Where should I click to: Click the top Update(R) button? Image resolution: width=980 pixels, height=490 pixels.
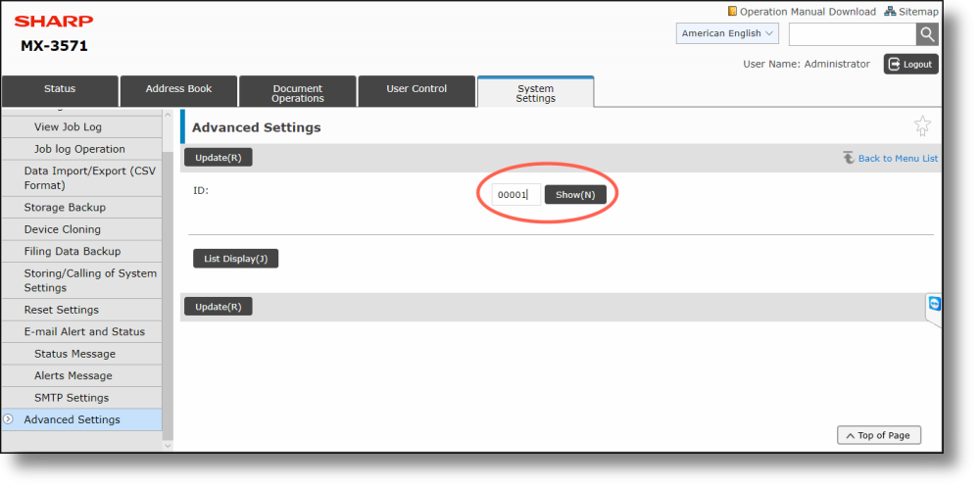(x=219, y=158)
